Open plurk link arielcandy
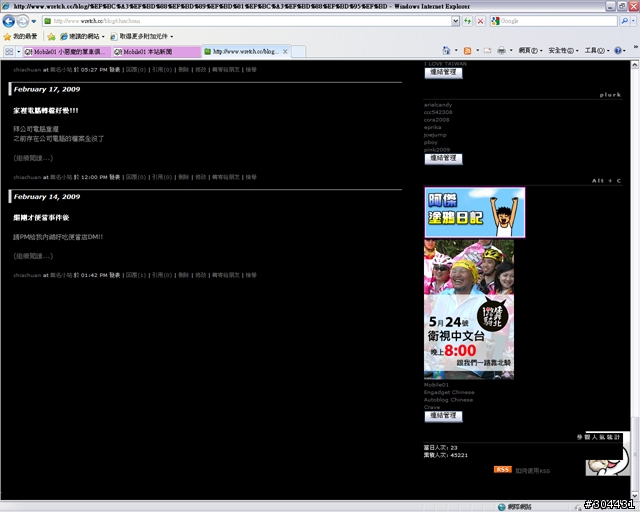This screenshot has height=512, width=640. [438, 105]
